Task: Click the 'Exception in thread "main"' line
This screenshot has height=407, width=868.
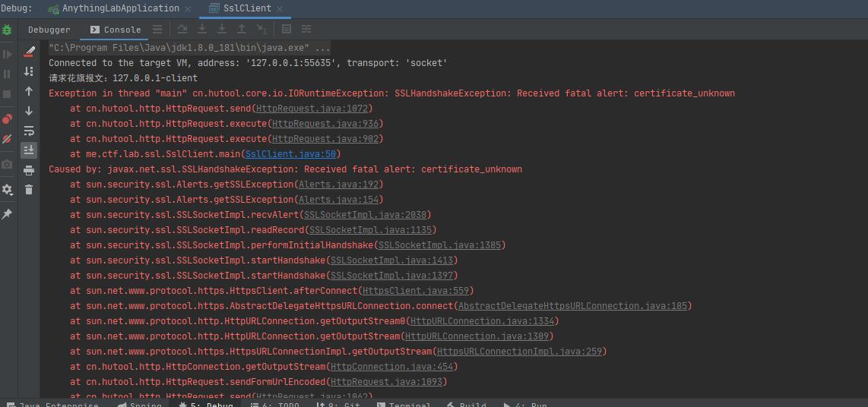Action: pyautogui.click(x=392, y=93)
